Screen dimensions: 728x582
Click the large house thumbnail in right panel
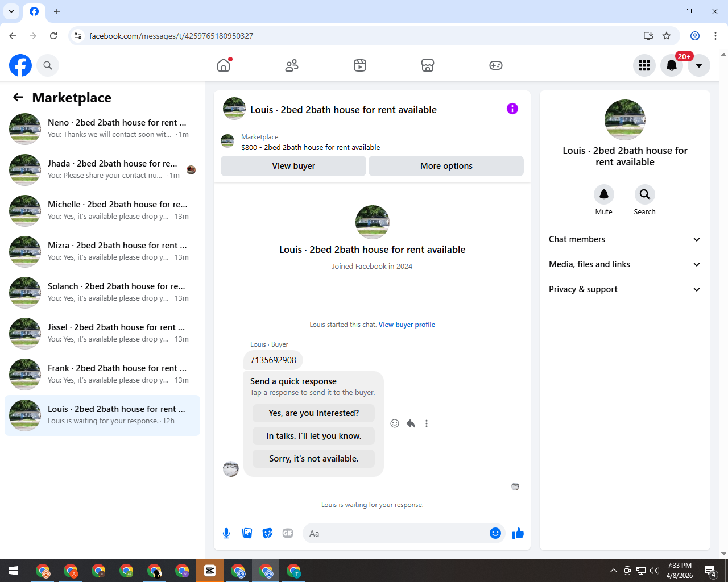pyautogui.click(x=625, y=120)
